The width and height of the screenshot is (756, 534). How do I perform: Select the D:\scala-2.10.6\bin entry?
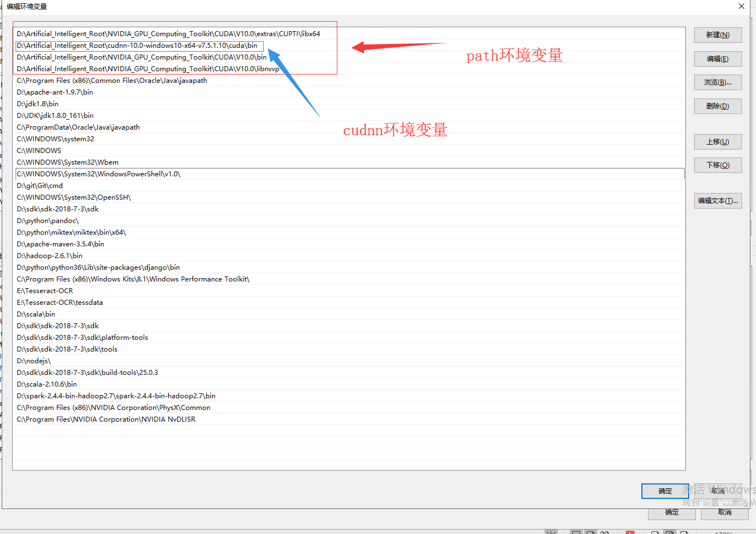(349, 384)
